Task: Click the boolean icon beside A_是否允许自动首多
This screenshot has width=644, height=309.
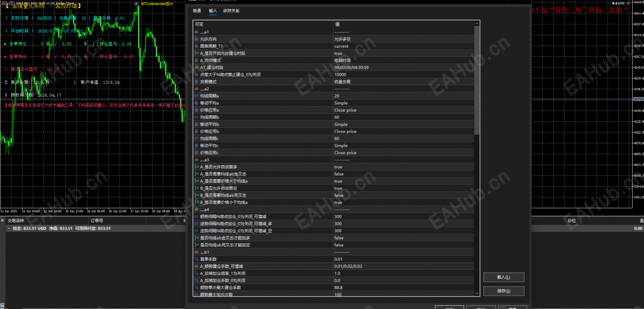Action: click(197, 167)
